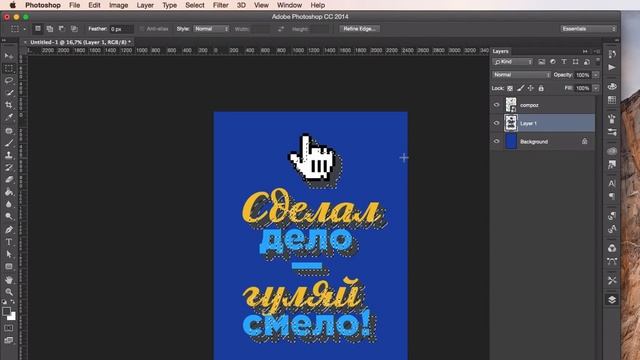Viewport: 640px width, 360px height.
Task: Open the Layer menu
Action: [145, 5]
